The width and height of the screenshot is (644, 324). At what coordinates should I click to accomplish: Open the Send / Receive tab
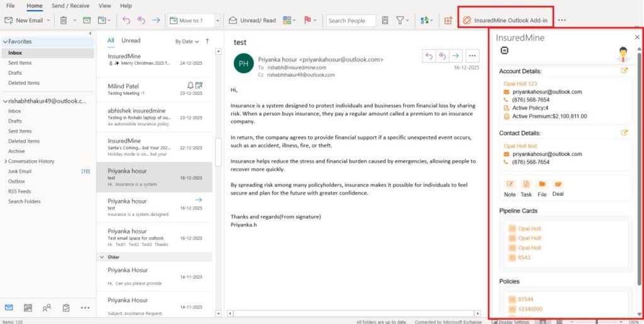70,6
